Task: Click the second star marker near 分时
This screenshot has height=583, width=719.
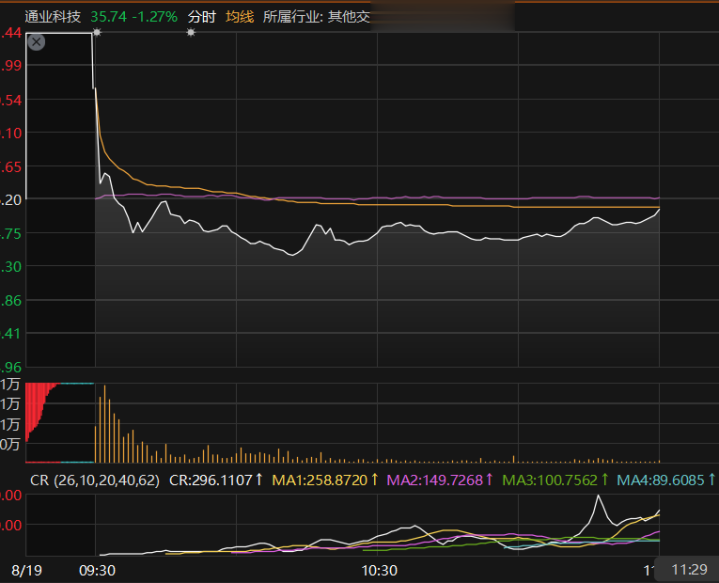Action: [190, 33]
